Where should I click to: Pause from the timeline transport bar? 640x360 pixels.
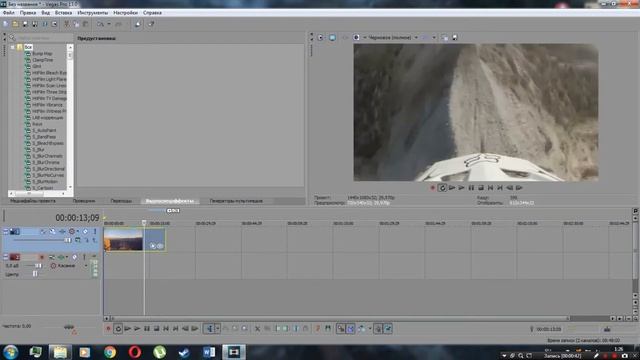coord(147,329)
